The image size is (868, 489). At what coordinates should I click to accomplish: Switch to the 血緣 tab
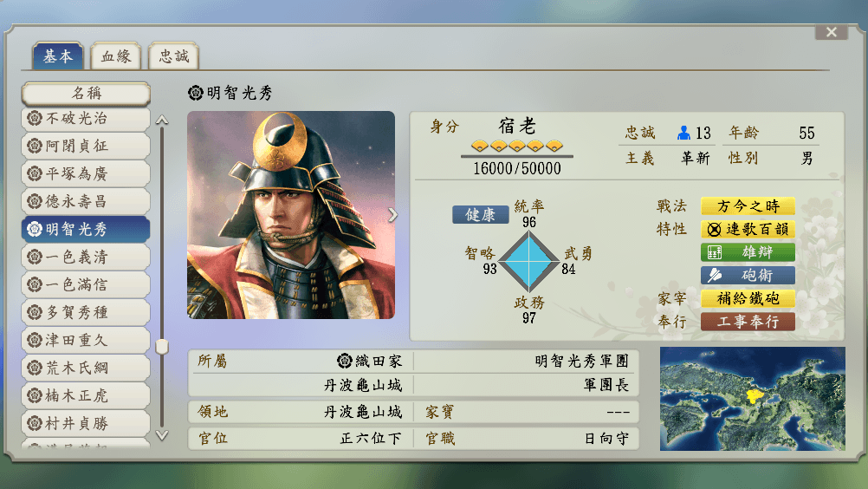(x=116, y=57)
